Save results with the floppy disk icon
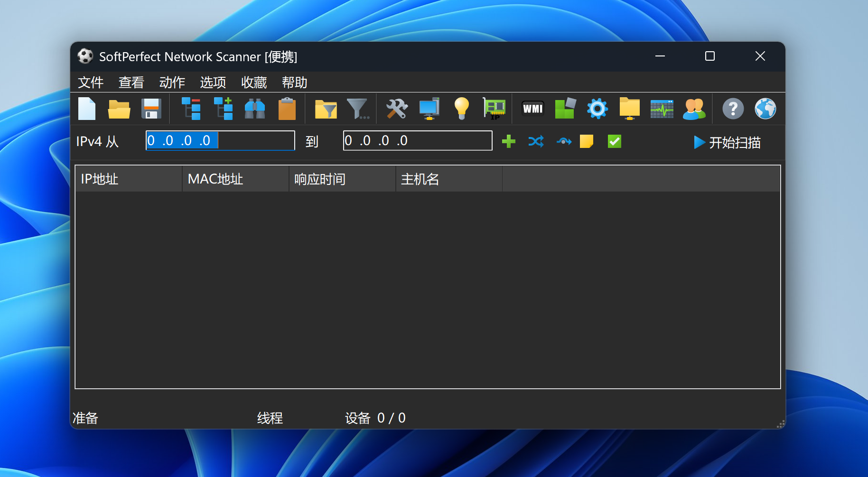 point(151,109)
